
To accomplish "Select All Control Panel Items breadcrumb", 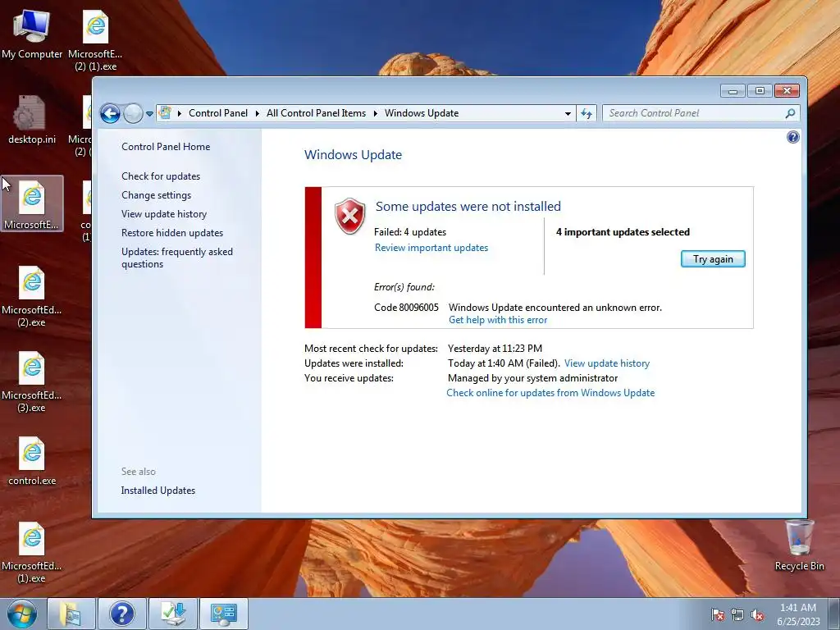I will (x=316, y=113).
